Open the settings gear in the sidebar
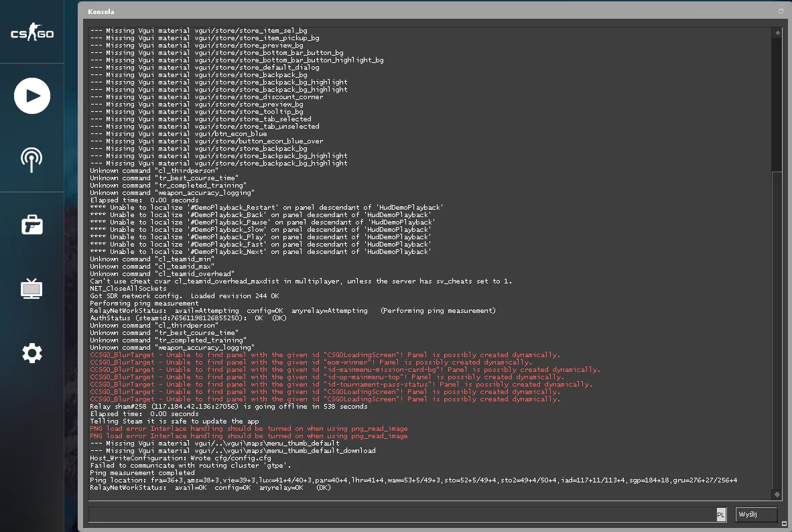 (31, 352)
